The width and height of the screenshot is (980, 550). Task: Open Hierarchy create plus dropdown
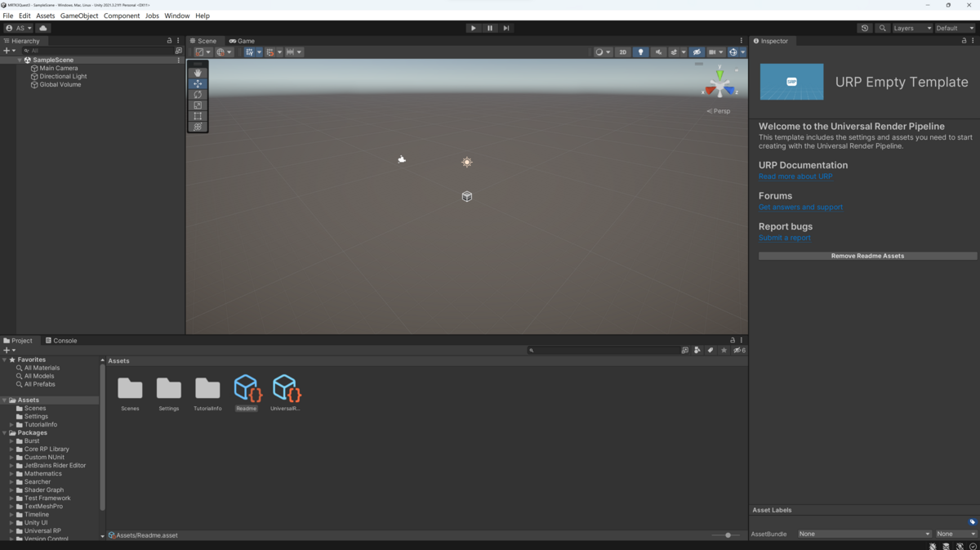[9, 51]
